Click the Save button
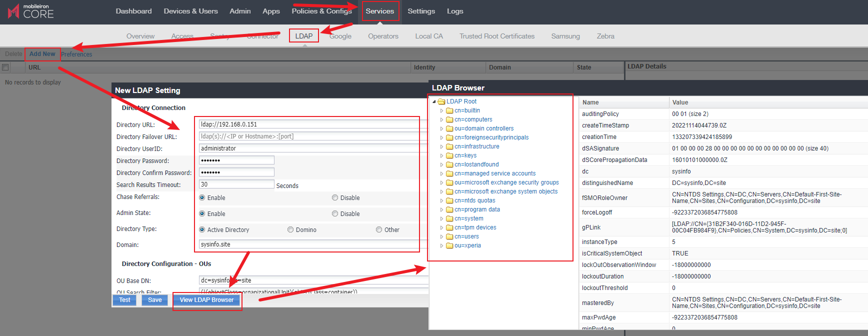The width and height of the screenshot is (868, 336). click(x=154, y=300)
